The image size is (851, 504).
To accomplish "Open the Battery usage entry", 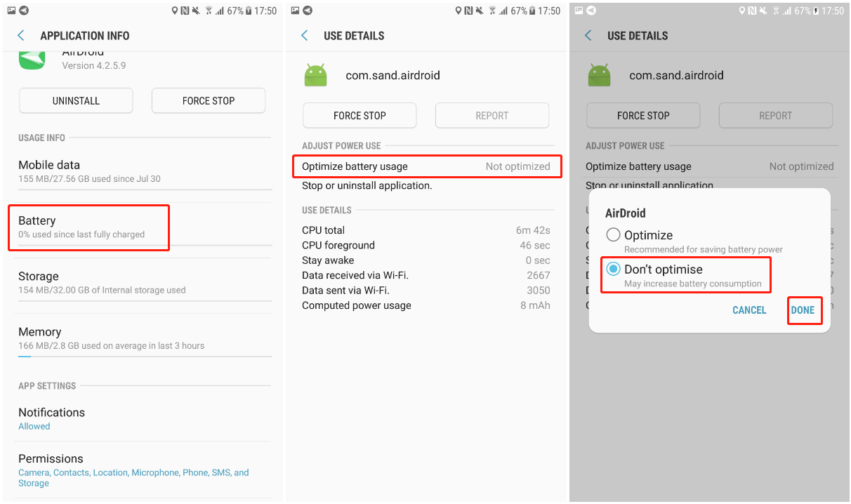I will [x=88, y=227].
